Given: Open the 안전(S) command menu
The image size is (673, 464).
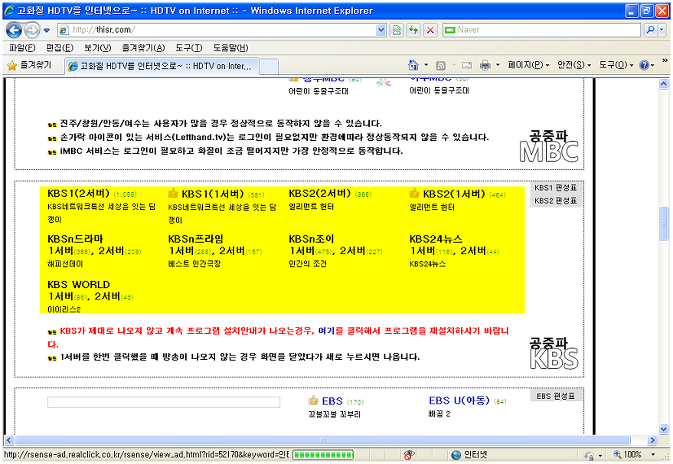Looking at the screenshot, I should pos(574,65).
